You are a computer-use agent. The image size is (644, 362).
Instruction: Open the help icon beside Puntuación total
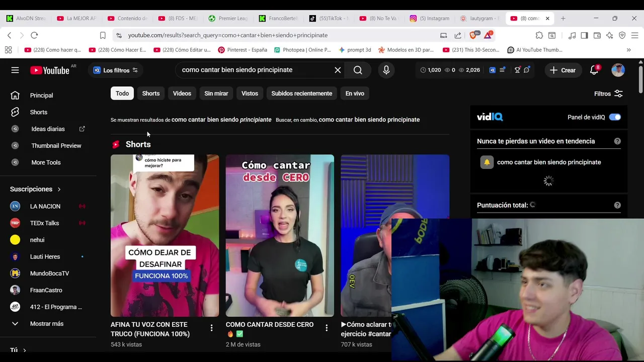pos(617,205)
